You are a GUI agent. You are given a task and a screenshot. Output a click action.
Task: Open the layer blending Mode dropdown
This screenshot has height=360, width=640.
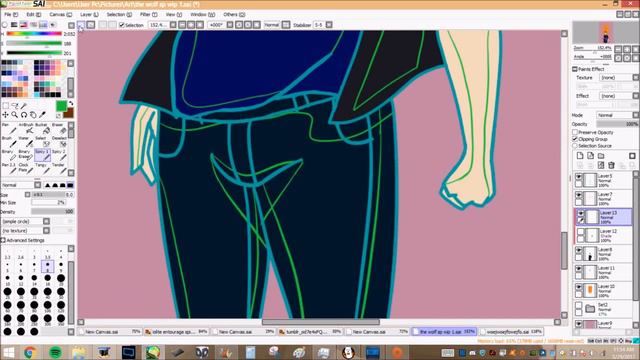pos(618,115)
